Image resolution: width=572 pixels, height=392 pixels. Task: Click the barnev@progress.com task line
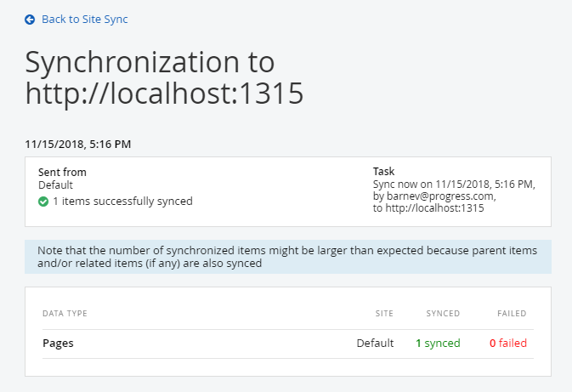point(433,196)
